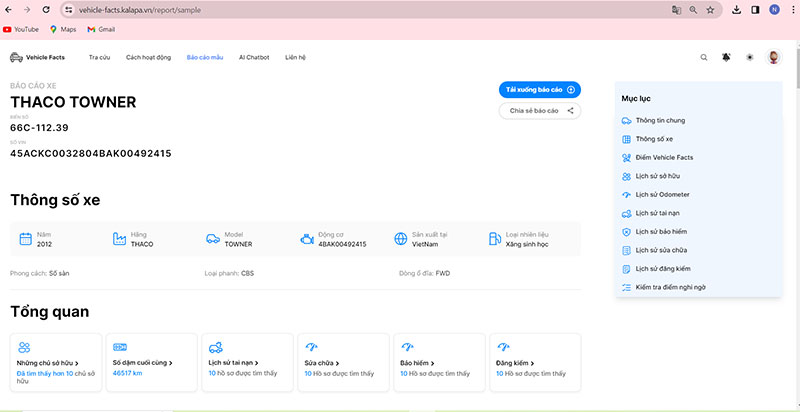Screen dimensions: 800x412
Task: Open the Tra cứu menu item
Action: click(x=99, y=58)
